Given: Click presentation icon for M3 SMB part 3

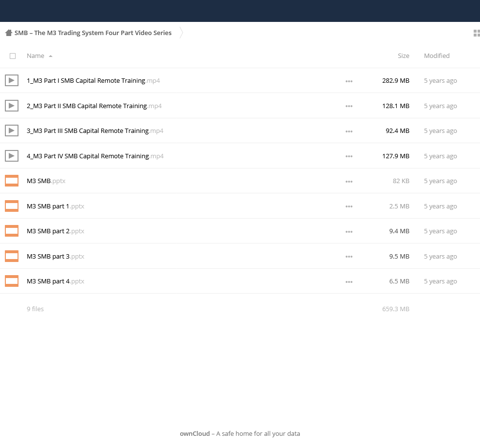Looking at the screenshot, I should 12,256.
